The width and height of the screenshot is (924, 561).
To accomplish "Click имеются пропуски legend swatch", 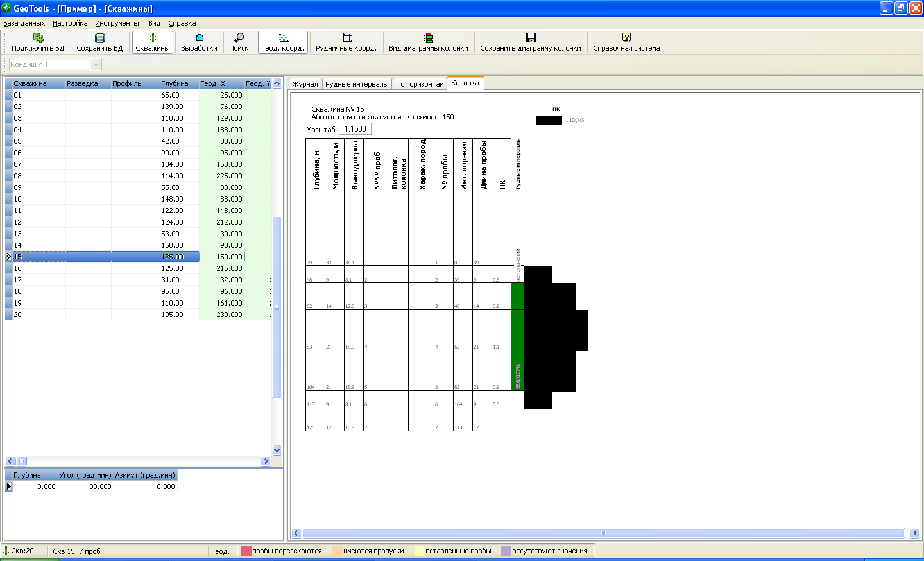I will [337, 551].
